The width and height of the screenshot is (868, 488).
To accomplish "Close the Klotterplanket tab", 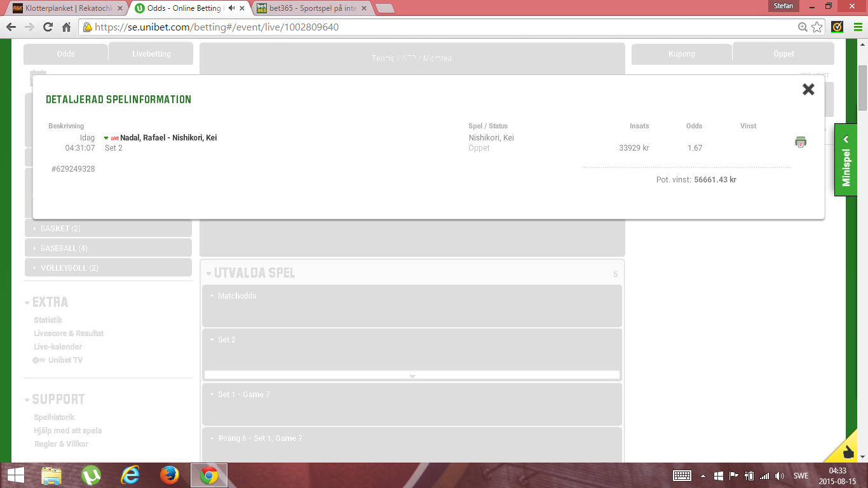I will [121, 8].
